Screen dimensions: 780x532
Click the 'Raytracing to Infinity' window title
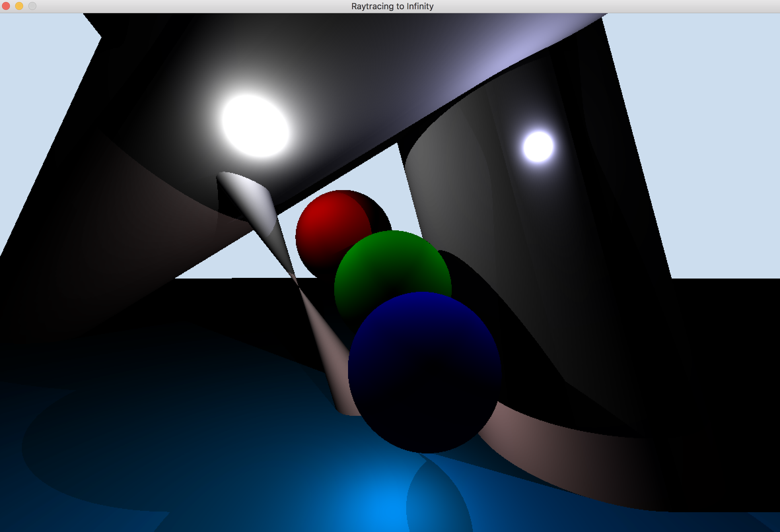click(392, 6)
